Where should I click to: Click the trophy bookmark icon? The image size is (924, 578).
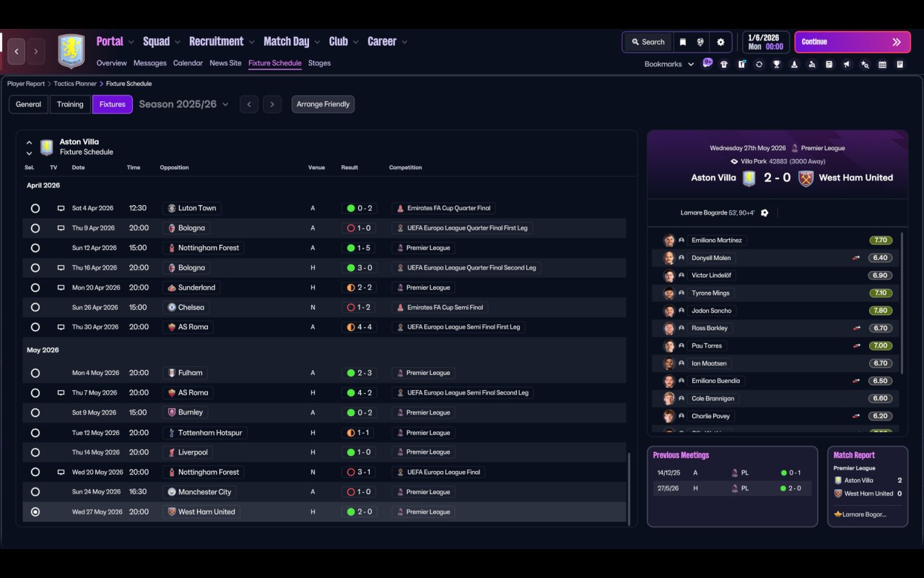777,64
